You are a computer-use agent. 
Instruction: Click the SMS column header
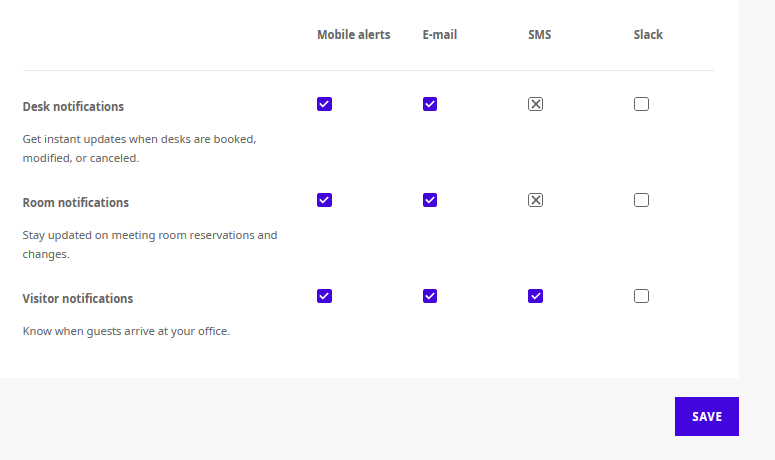pos(539,35)
